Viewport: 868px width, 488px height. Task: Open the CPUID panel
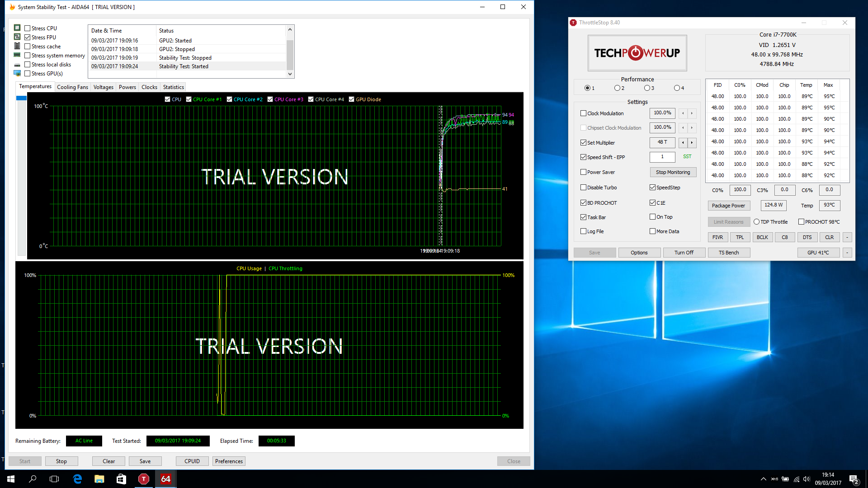pyautogui.click(x=192, y=461)
